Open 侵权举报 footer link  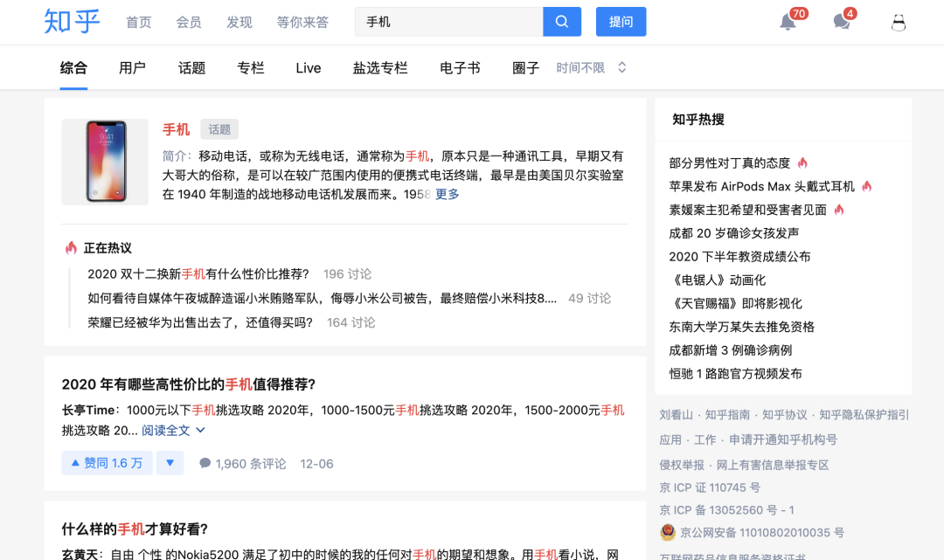pyautogui.click(x=682, y=465)
